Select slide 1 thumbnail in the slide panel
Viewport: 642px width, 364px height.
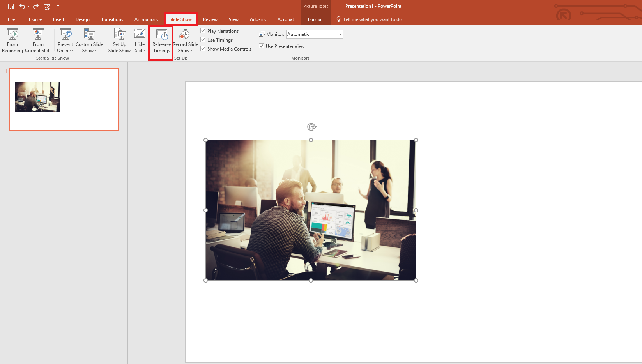click(x=64, y=99)
